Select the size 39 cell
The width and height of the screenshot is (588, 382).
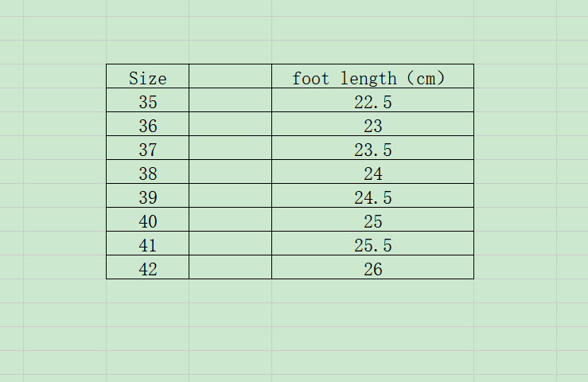[148, 197]
